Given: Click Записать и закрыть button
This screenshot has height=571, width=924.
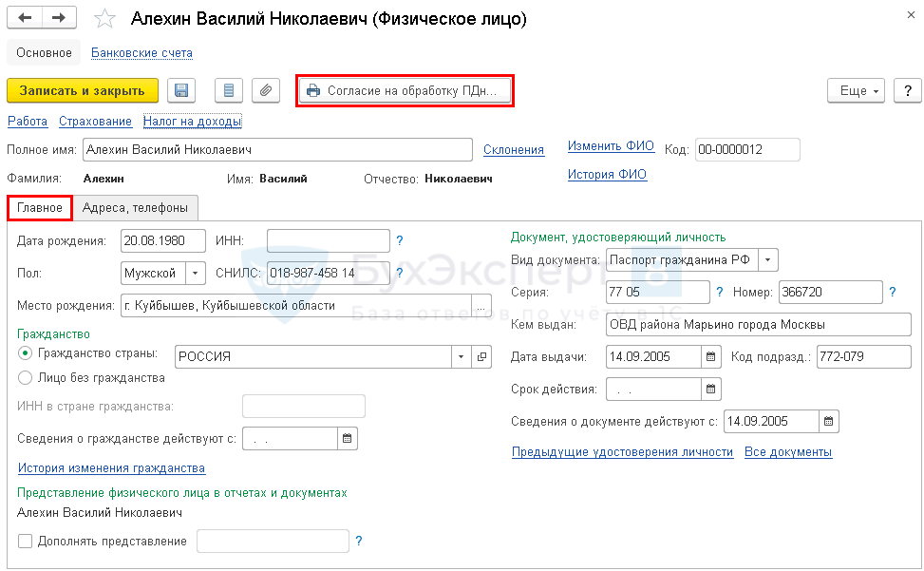Looking at the screenshot, I should click(x=83, y=90).
